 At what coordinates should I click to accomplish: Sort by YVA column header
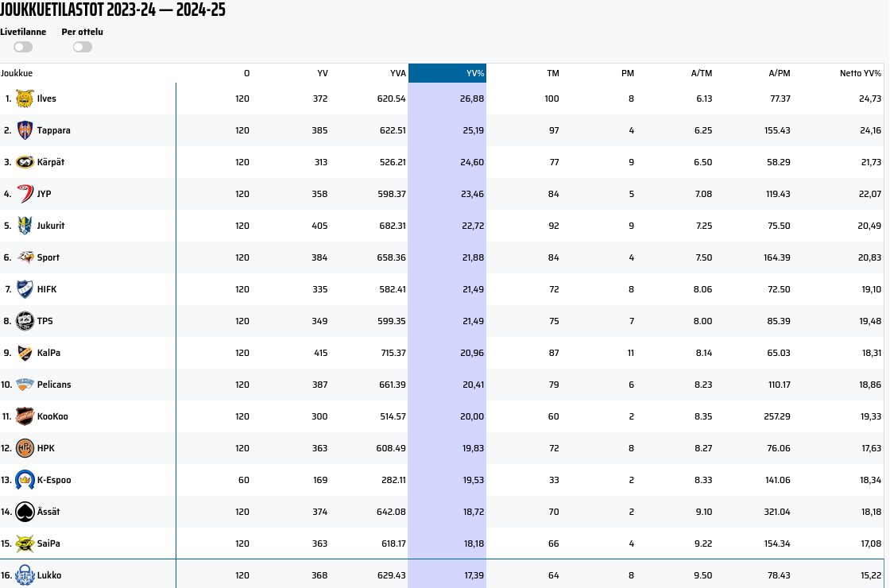[397, 73]
